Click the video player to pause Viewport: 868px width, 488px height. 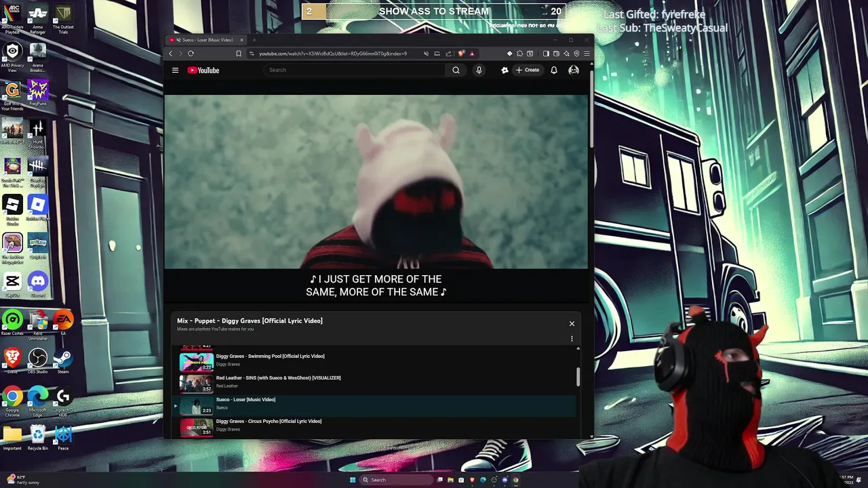click(x=376, y=182)
